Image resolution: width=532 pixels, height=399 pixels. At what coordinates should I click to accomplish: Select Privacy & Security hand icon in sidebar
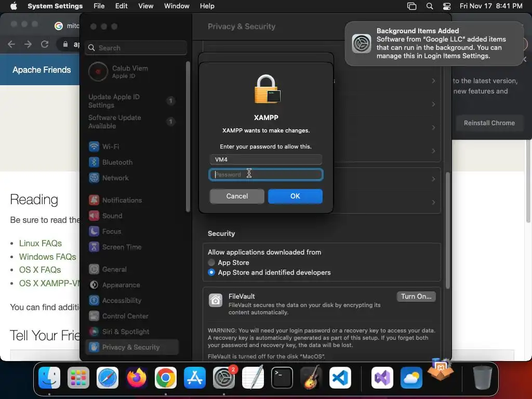point(94,347)
